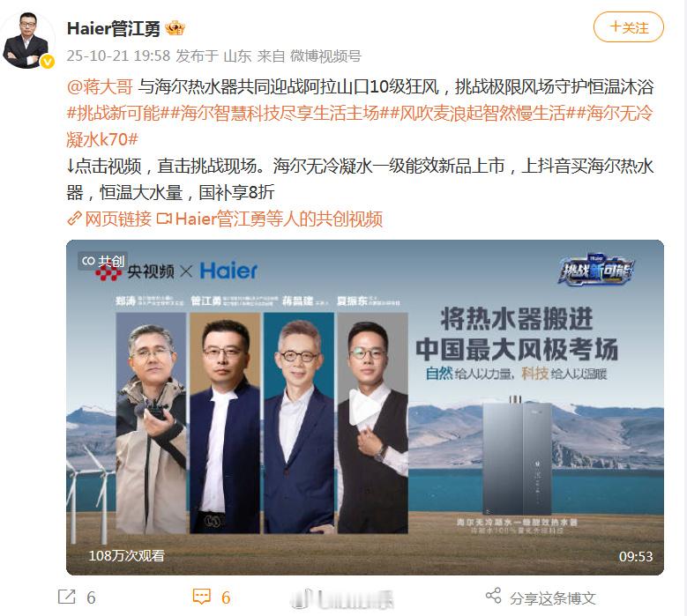The image size is (687, 616).
Task: Click the 关注 follow button
Action: point(628,27)
